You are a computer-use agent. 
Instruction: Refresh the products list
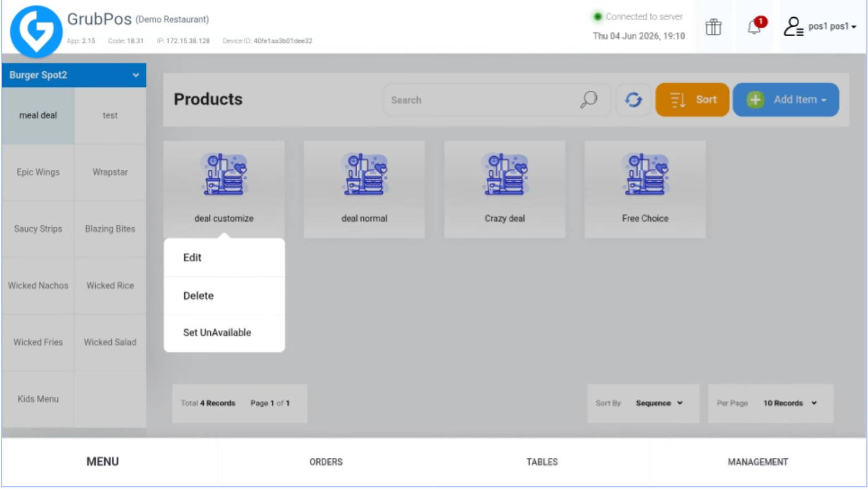[x=633, y=100]
